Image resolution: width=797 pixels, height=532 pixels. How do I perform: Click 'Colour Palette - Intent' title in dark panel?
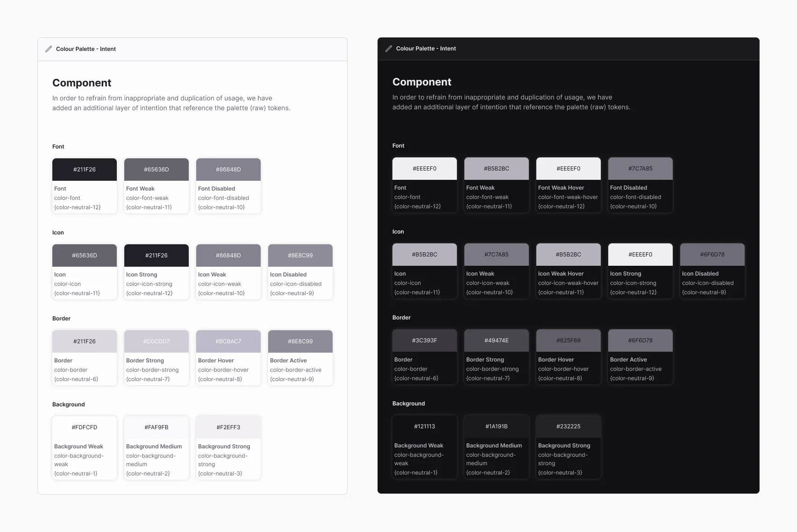tap(426, 49)
